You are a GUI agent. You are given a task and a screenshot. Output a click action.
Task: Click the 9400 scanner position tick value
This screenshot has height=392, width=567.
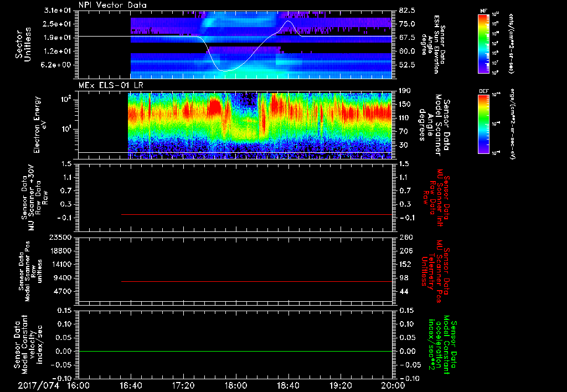coord(63,278)
